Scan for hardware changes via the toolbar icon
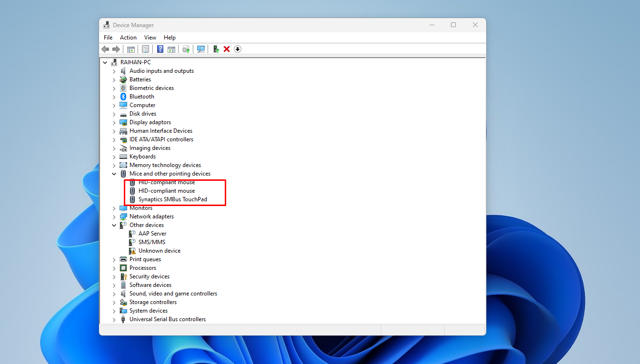640x364 pixels. point(201,49)
